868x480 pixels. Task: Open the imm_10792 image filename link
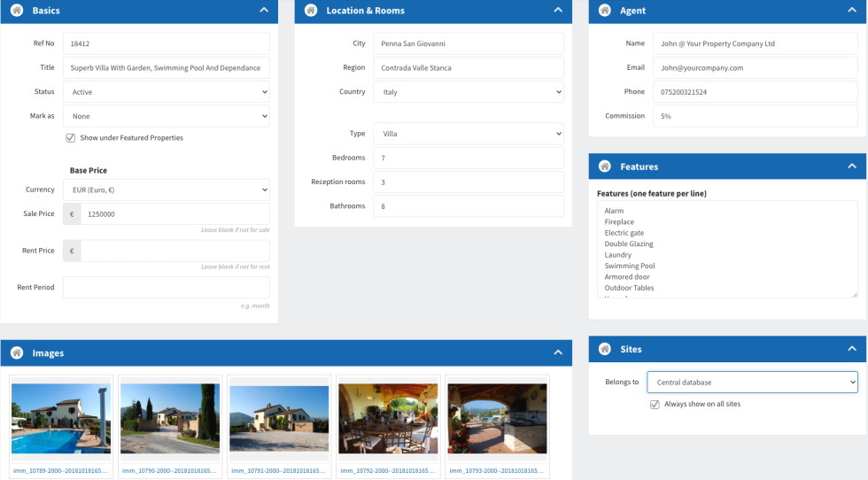tap(388, 471)
